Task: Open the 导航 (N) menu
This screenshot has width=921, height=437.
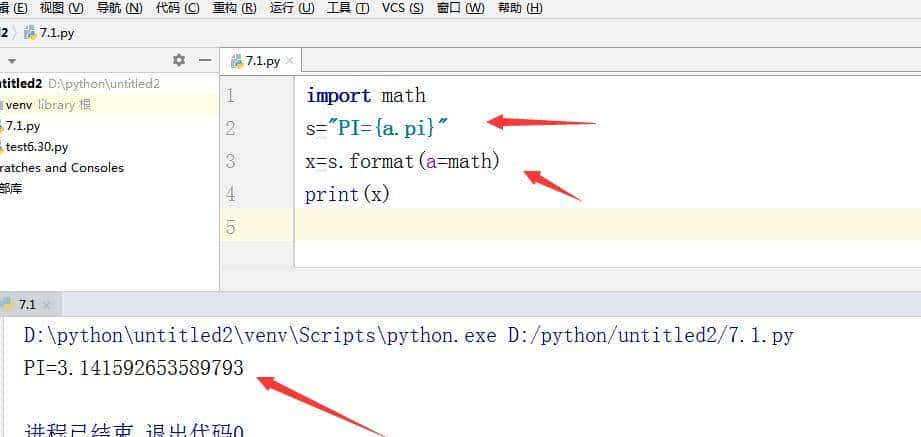Action: (120, 8)
